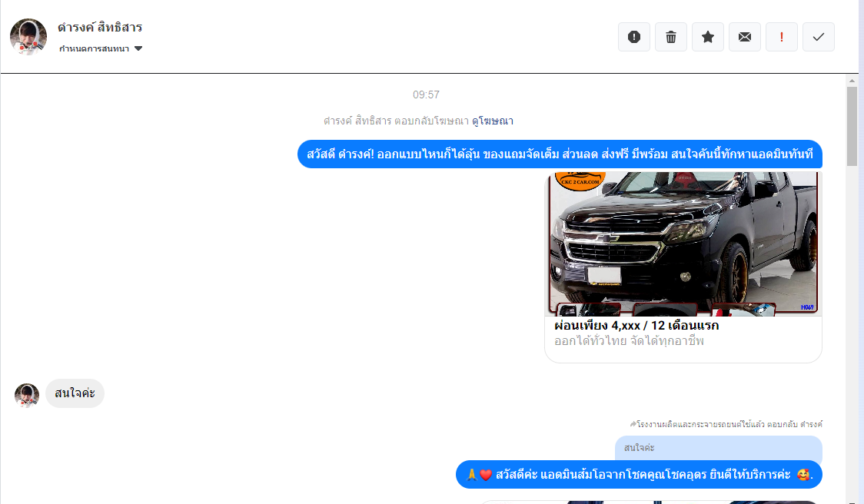Open ดำรงค์ สิทธิสาร header profile picture
Viewport: 864px width, 504px height.
click(x=28, y=37)
